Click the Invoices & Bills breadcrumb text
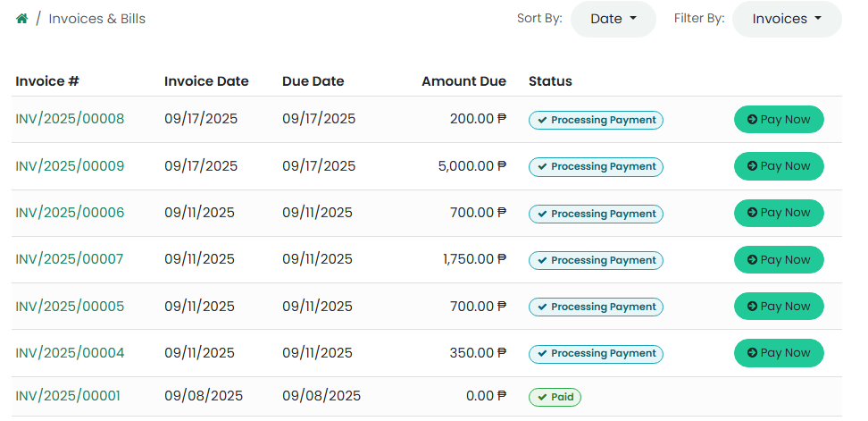 point(96,19)
